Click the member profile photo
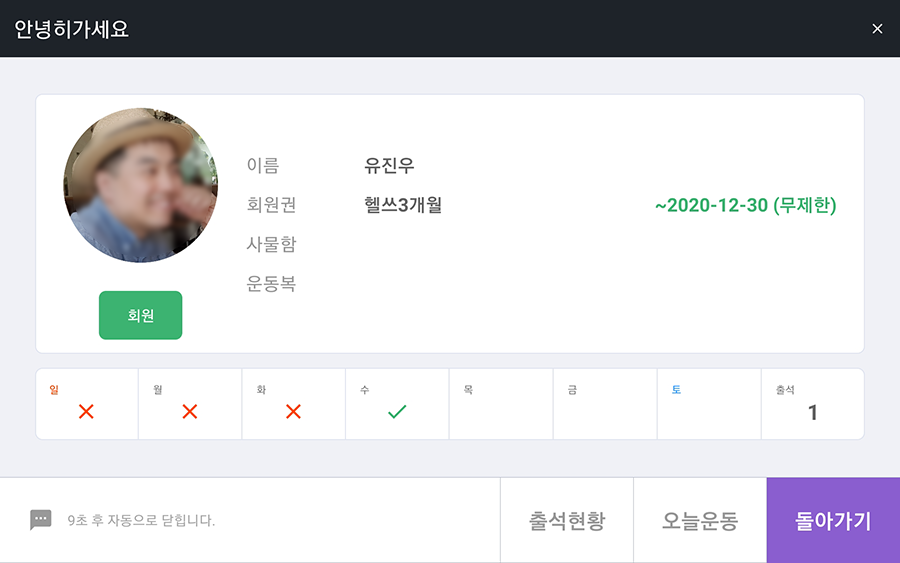 coord(141,185)
